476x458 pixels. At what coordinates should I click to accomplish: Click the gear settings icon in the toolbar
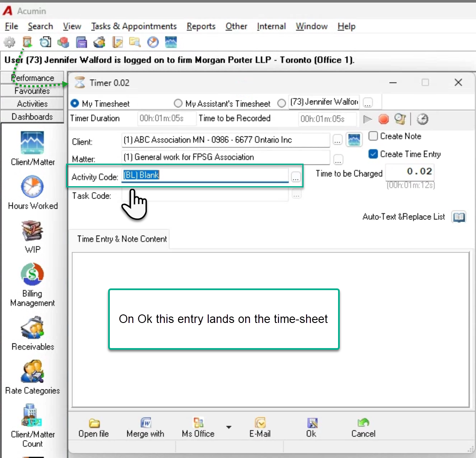pyautogui.click(x=9, y=42)
